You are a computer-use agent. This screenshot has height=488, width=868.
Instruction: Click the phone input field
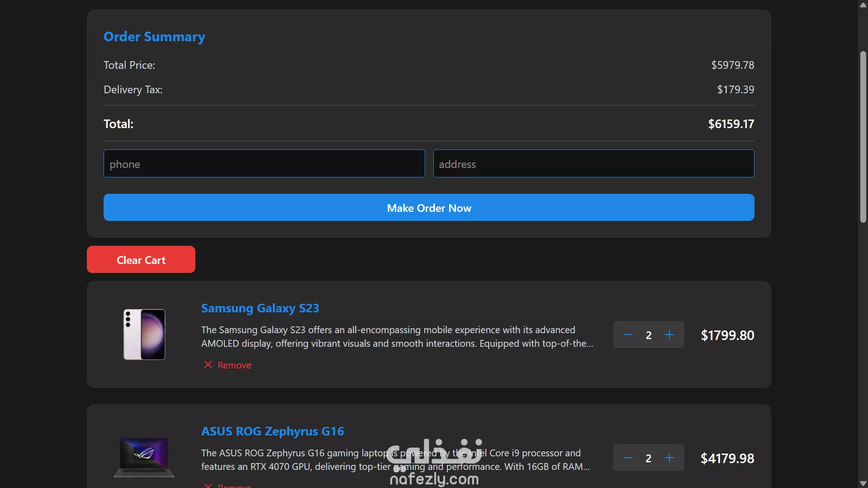click(x=264, y=163)
